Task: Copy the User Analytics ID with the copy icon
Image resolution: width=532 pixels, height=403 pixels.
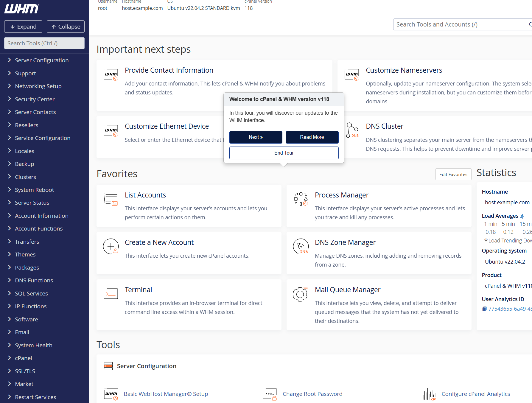Action: [x=484, y=309]
